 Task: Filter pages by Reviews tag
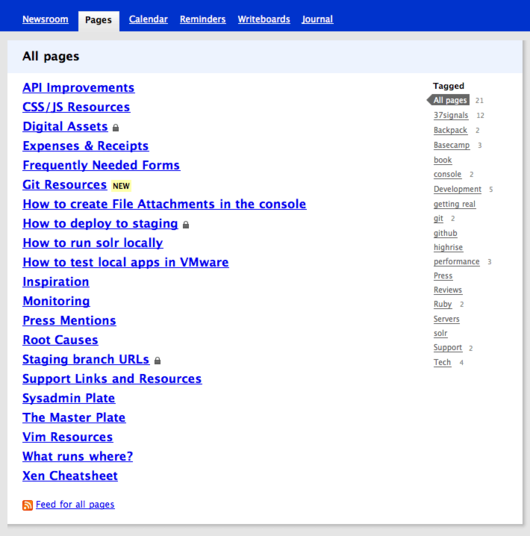pos(448,290)
